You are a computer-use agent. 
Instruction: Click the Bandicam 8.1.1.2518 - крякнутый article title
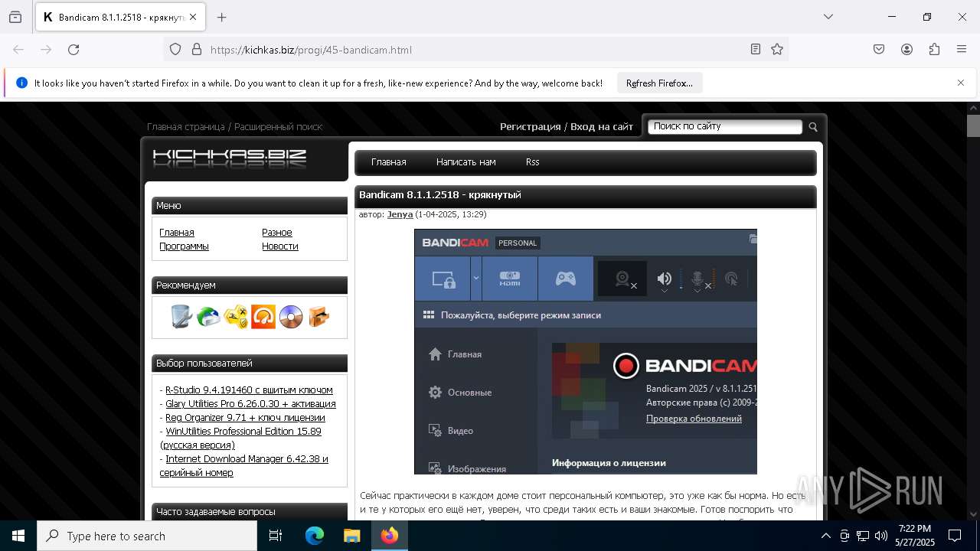(440, 194)
